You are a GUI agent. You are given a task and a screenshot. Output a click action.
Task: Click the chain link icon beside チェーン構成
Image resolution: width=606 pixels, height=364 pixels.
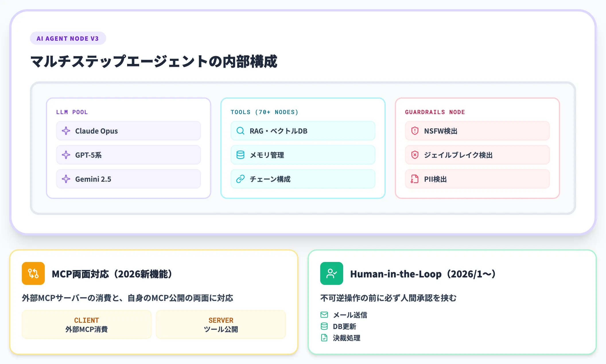pyautogui.click(x=240, y=179)
